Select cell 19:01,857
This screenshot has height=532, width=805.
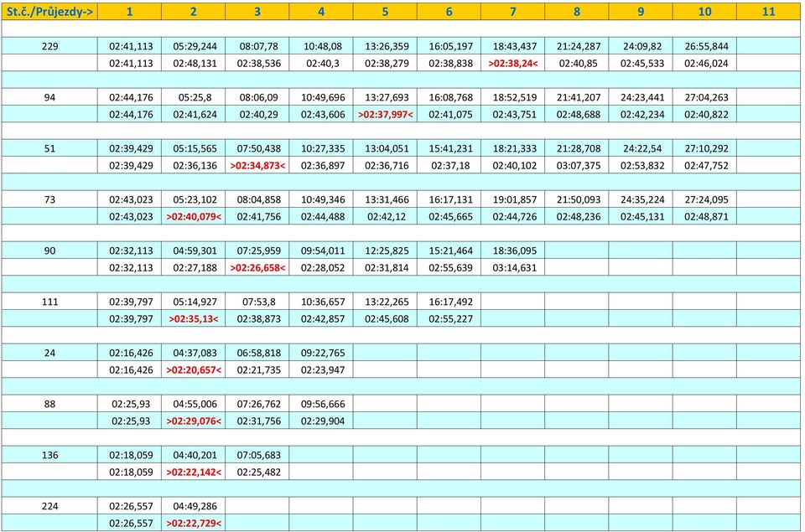(x=514, y=199)
